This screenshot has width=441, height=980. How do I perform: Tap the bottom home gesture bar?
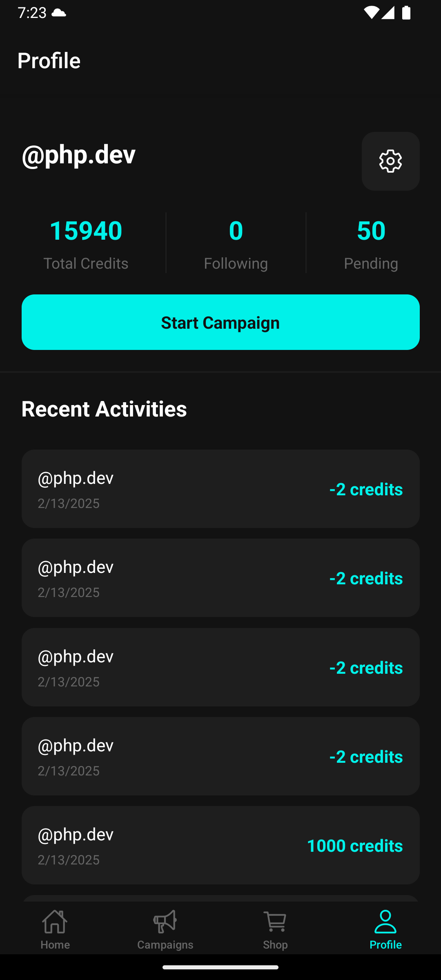click(220, 967)
